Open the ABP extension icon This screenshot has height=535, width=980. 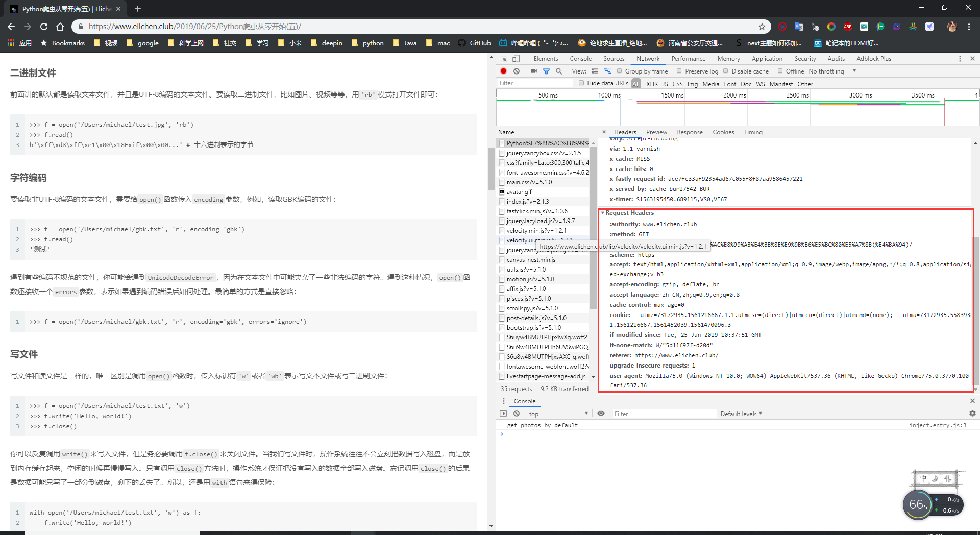point(848,27)
